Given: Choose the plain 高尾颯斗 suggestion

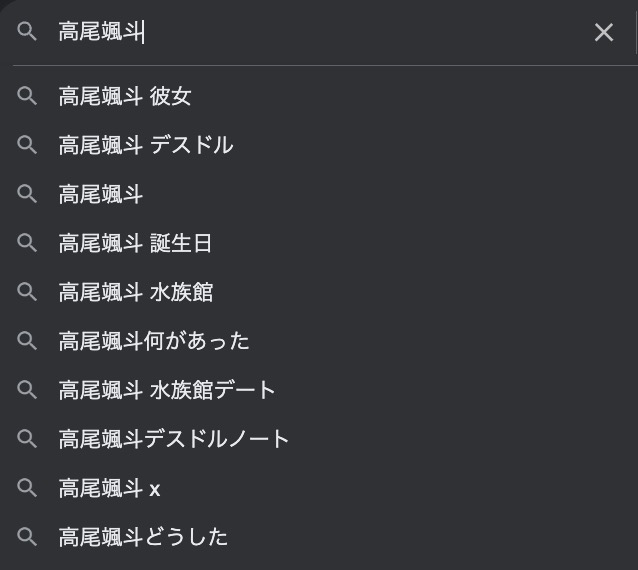Looking at the screenshot, I should click(319, 194).
